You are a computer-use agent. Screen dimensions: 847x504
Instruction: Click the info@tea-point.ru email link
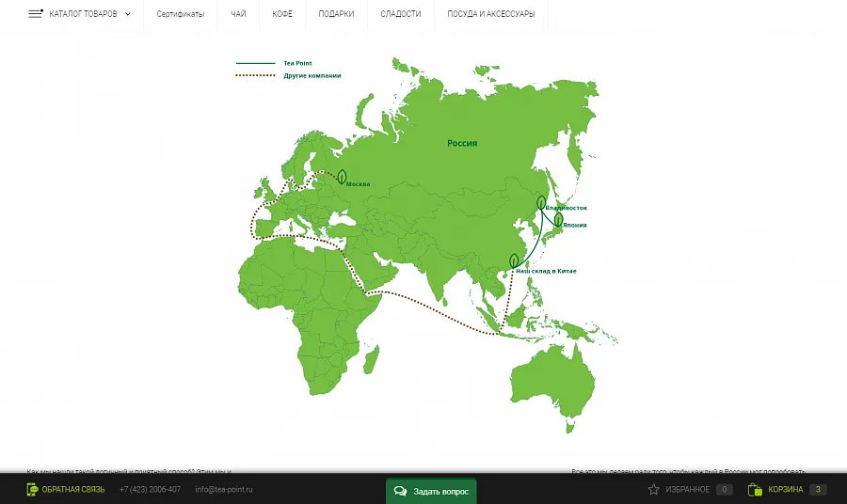click(x=224, y=490)
